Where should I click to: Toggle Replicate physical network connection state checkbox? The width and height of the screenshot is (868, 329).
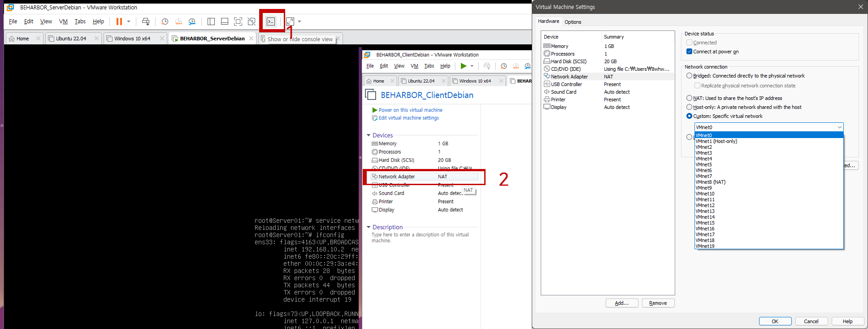697,86
